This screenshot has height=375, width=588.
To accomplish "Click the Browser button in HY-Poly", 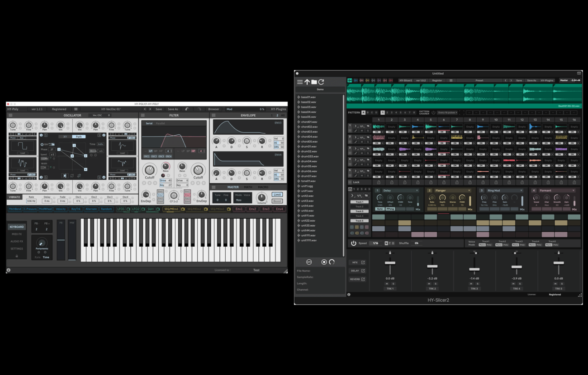I will 213,109.
